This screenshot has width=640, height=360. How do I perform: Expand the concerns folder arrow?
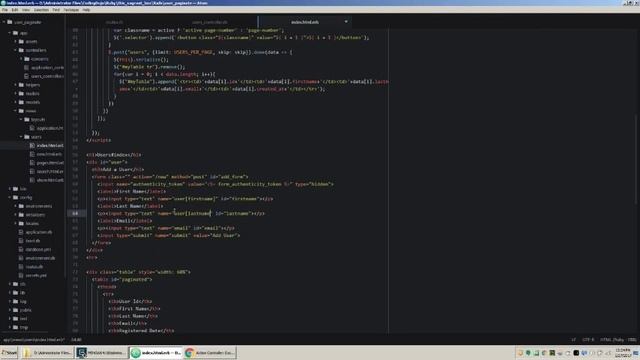pos(21,59)
